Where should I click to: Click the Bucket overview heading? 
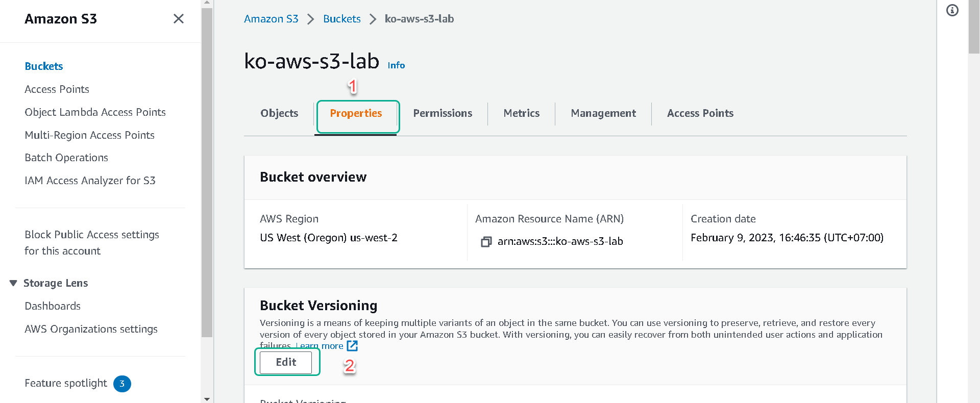click(x=313, y=177)
